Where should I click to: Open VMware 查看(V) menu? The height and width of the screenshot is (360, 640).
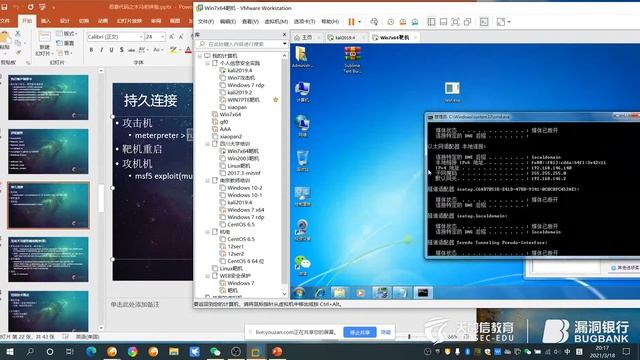tap(250, 22)
